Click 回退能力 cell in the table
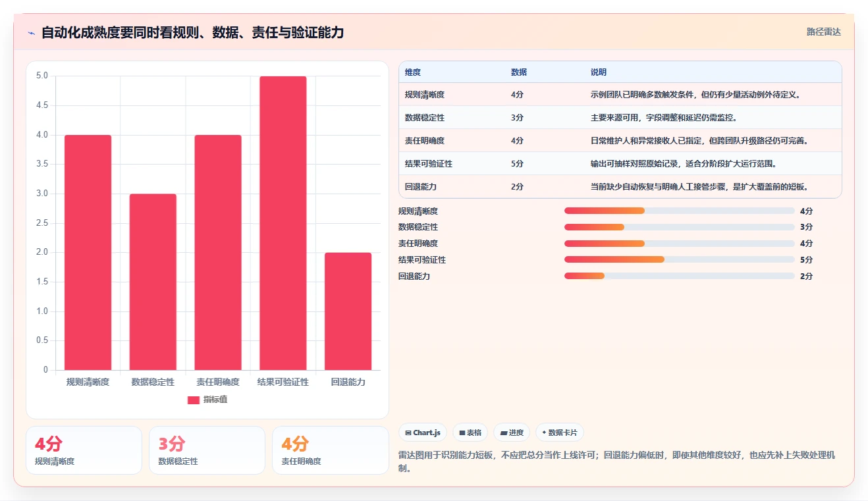 point(421,187)
